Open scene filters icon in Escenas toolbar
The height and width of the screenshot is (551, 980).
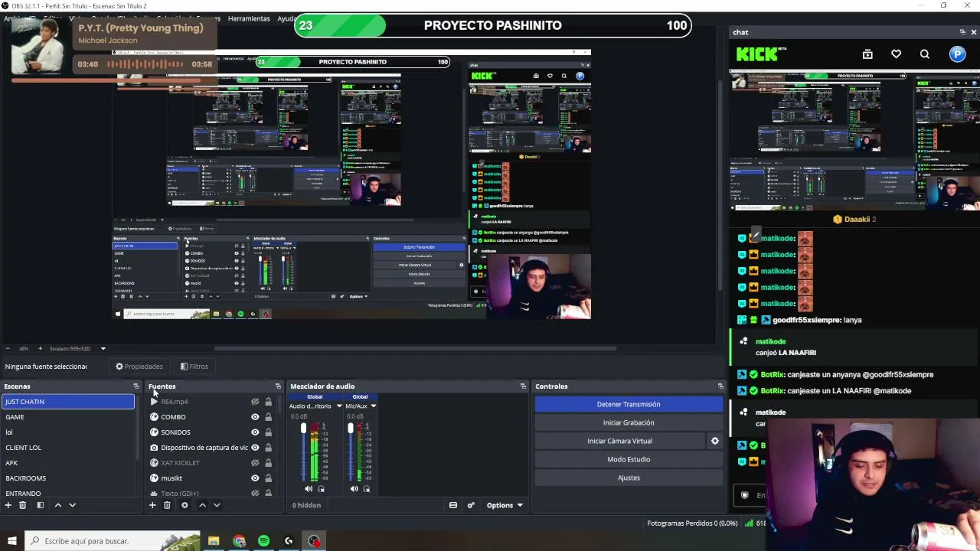pyautogui.click(x=40, y=505)
